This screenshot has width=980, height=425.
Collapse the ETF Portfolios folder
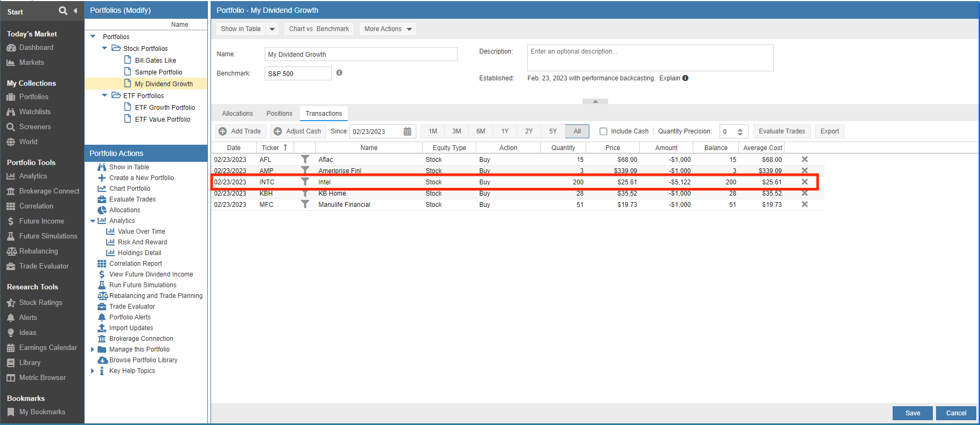pos(104,95)
